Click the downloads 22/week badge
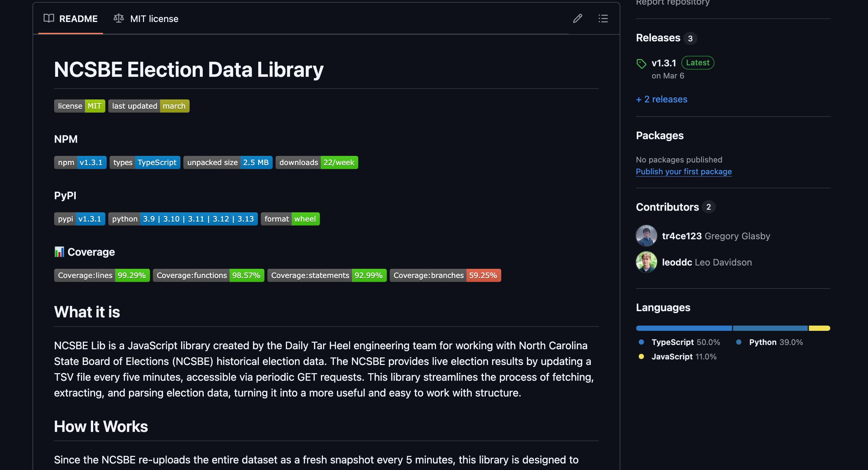The height and width of the screenshot is (470, 868). coord(317,162)
